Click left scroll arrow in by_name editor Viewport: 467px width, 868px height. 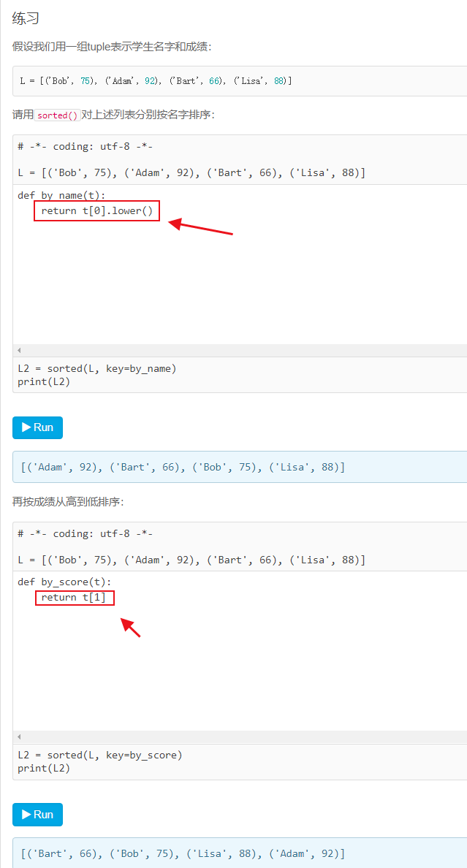(18, 351)
